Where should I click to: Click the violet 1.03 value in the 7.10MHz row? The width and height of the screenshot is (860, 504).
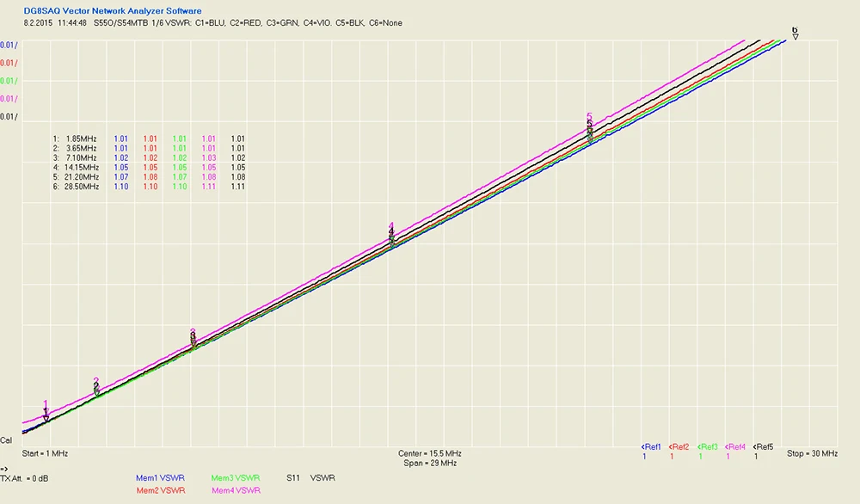click(x=209, y=158)
